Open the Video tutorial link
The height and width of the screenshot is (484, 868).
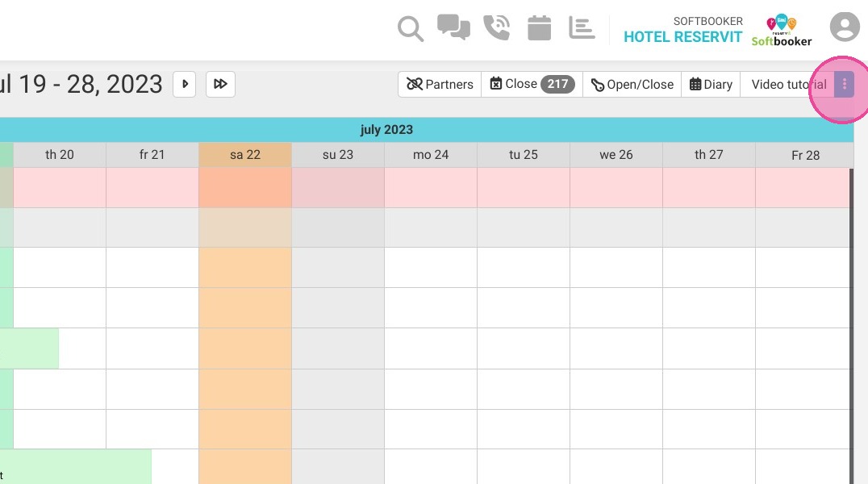[788, 84]
